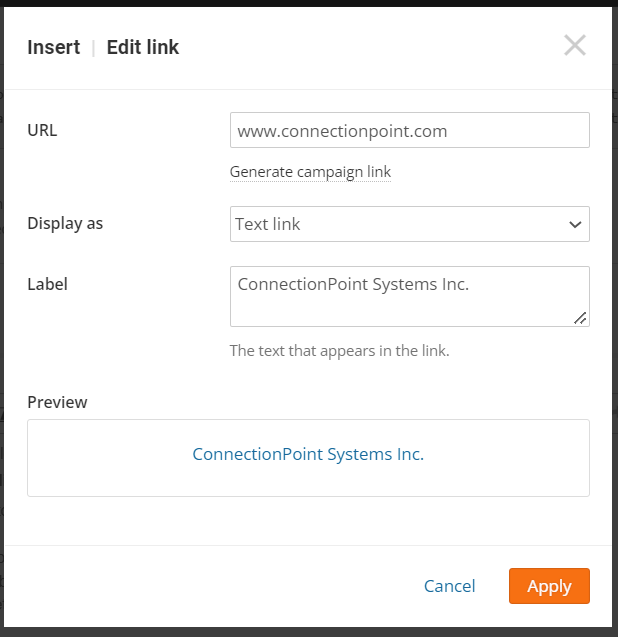Click the URL field label

(42, 130)
